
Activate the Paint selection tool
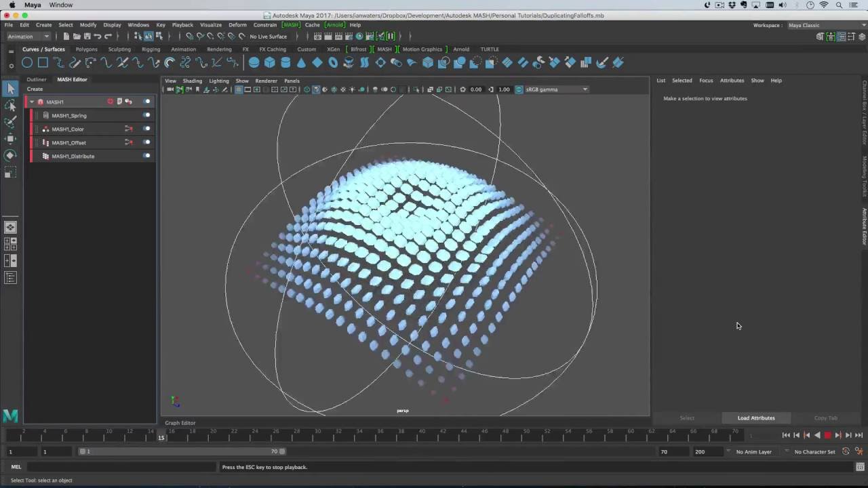point(10,122)
